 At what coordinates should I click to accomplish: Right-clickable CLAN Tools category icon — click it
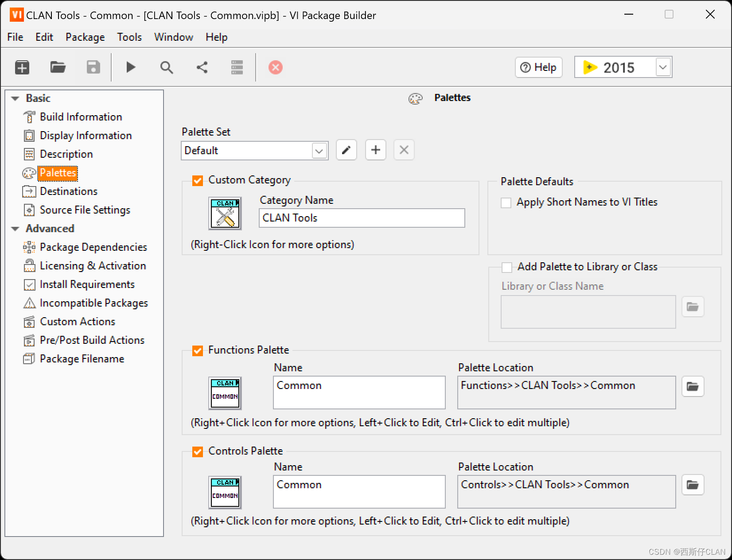pyautogui.click(x=225, y=214)
